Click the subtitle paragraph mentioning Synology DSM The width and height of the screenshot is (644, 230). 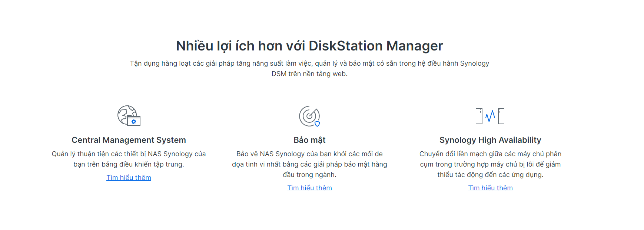tap(309, 69)
